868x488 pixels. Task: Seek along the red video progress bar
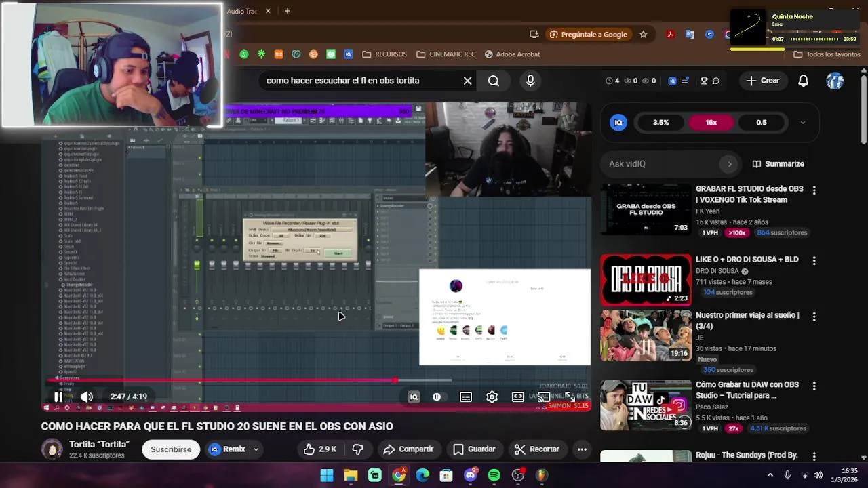[316, 380]
